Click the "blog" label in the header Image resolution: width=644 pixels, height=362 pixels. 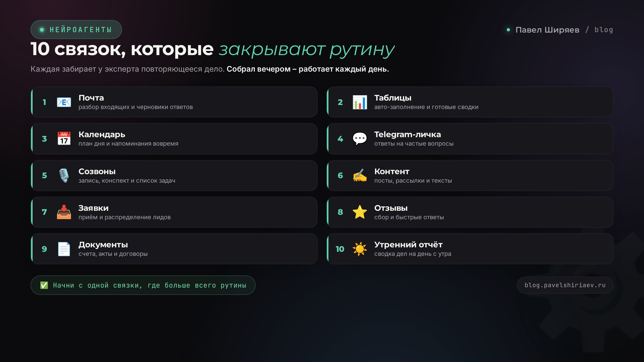click(x=604, y=30)
